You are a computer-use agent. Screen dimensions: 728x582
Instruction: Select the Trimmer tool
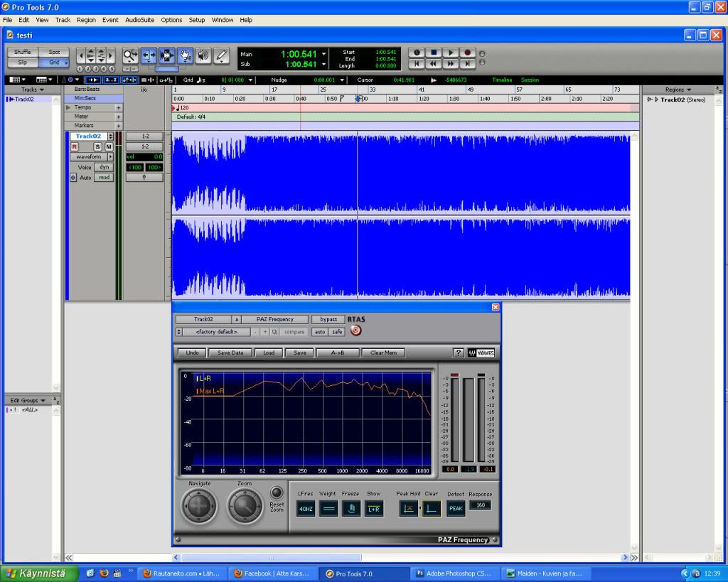[149, 55]
